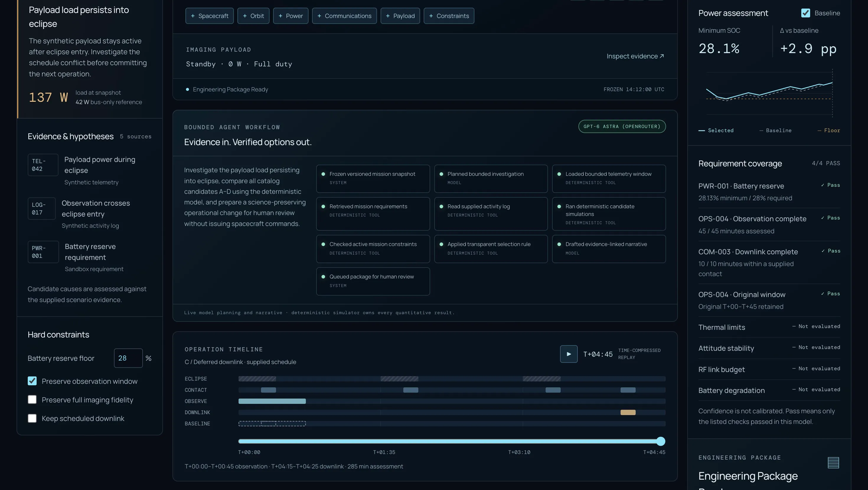Select the Loaded bounded telemetry window step
The height and width of the screenshot is (490, 868).
[x=609, y=178]
